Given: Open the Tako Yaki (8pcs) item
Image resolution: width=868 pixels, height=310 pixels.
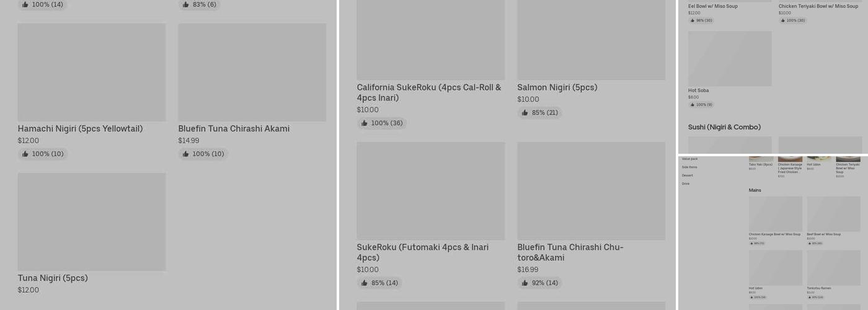Looking at the screenshot, I should (x=760, y=165).
